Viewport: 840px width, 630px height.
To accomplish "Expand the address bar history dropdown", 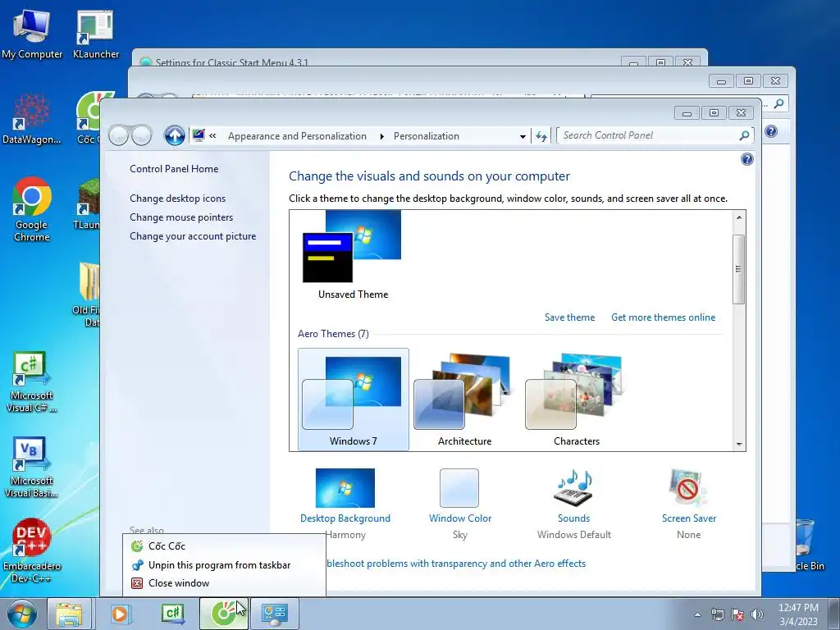I will pos(523,137).
